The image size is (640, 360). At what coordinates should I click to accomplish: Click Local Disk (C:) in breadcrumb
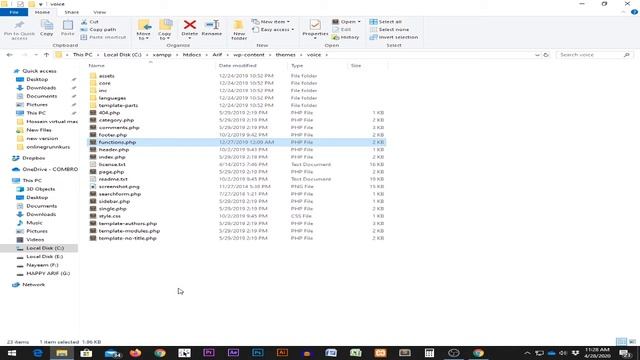click(122, 55)
